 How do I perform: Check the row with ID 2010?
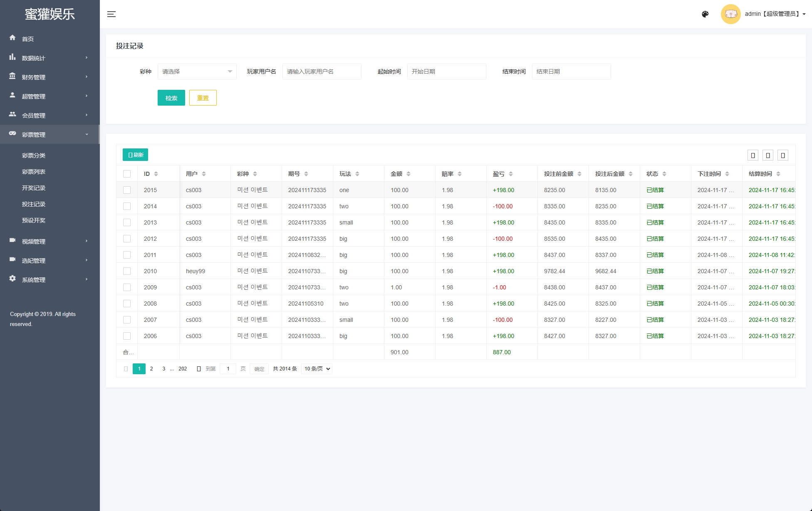click(127, 271)
